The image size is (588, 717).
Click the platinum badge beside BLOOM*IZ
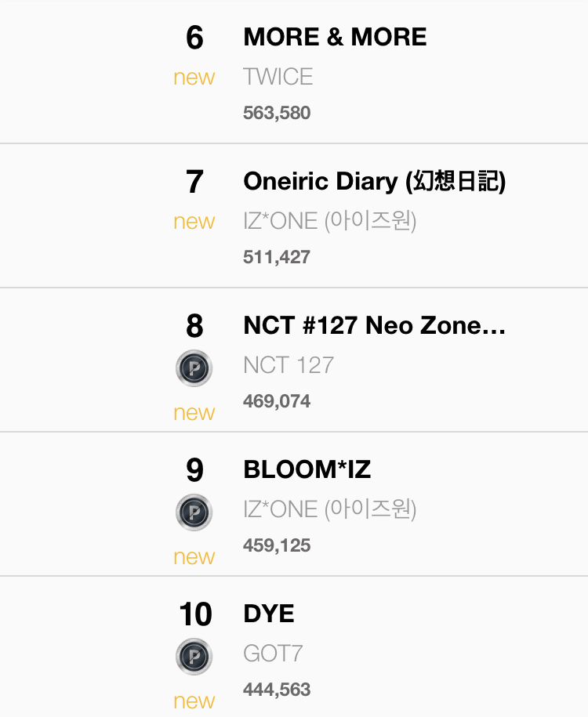pyautogui.click(x=194, y=512)
